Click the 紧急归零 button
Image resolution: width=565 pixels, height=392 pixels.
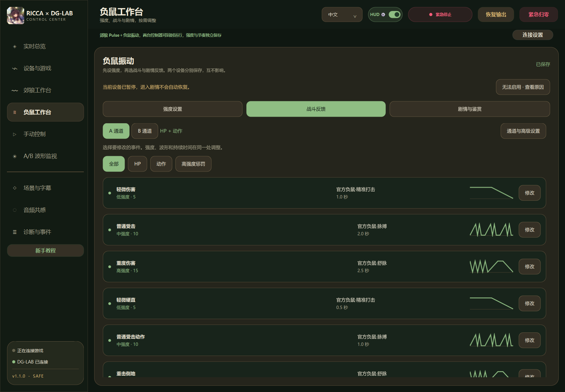tap(539, 14)
